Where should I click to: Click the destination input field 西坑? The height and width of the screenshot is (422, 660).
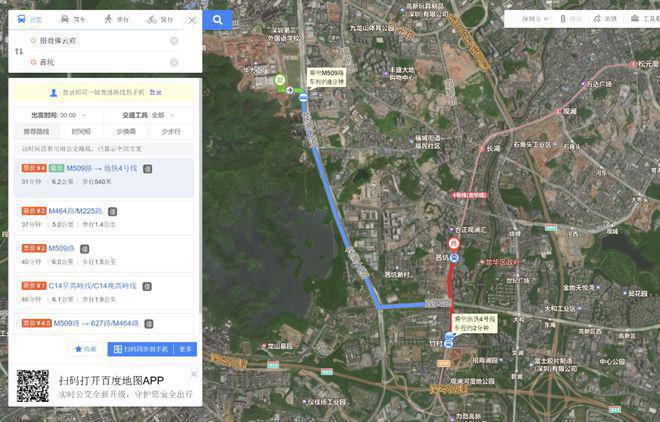pos(101,62)
